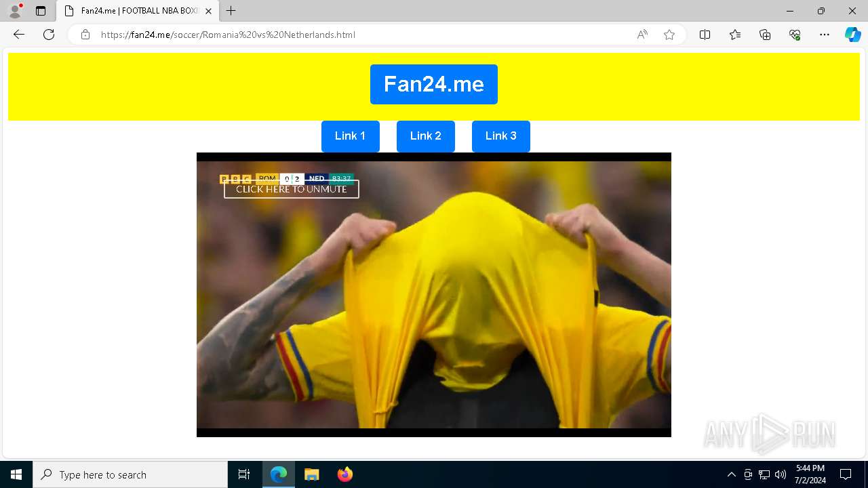The height and width of the screenshot is (488, 868).
Task: View site information lock icon
Action: coord(85,35)
